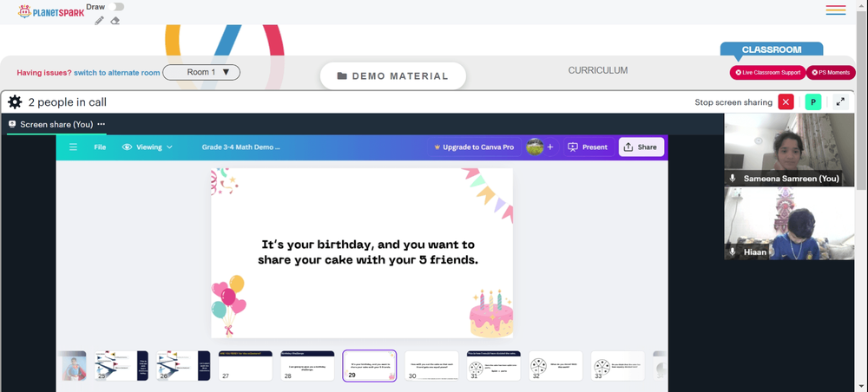Viewport: 868px width, 392px height.
Task: Open the Canva hamburger menu
Action: (73, 147)
